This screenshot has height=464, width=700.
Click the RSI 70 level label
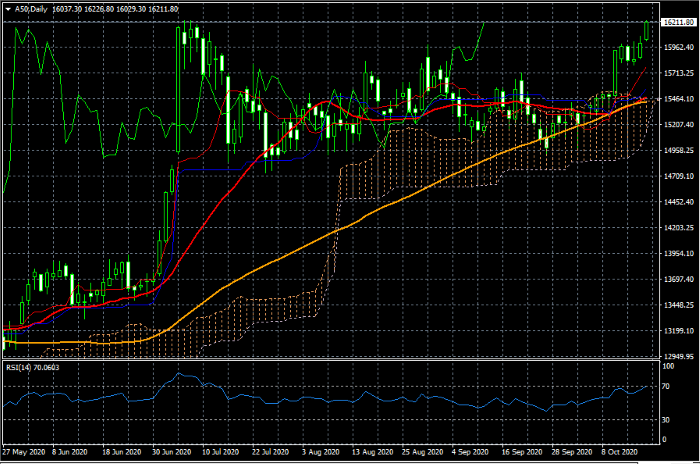(666, 386)
